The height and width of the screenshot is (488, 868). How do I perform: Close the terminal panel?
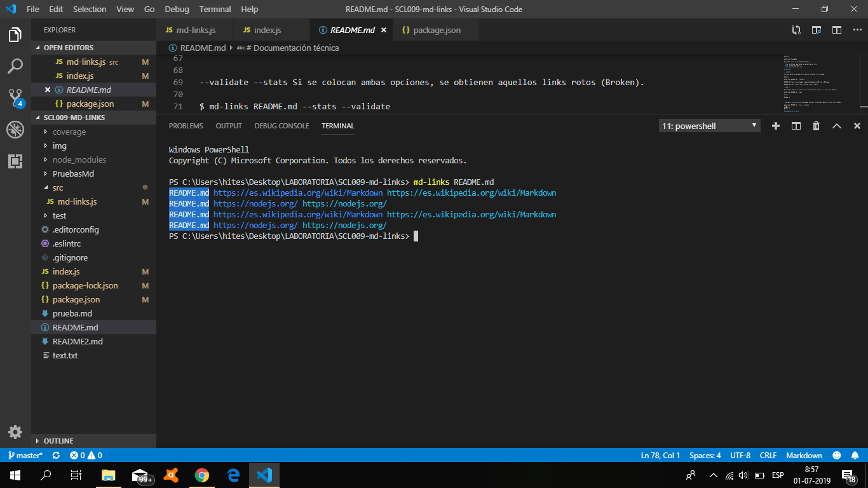coord(857,126)
